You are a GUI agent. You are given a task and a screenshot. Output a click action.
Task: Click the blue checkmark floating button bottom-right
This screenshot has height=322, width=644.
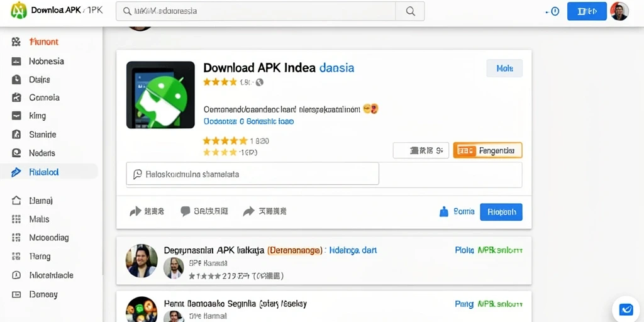tap(626, 309)
